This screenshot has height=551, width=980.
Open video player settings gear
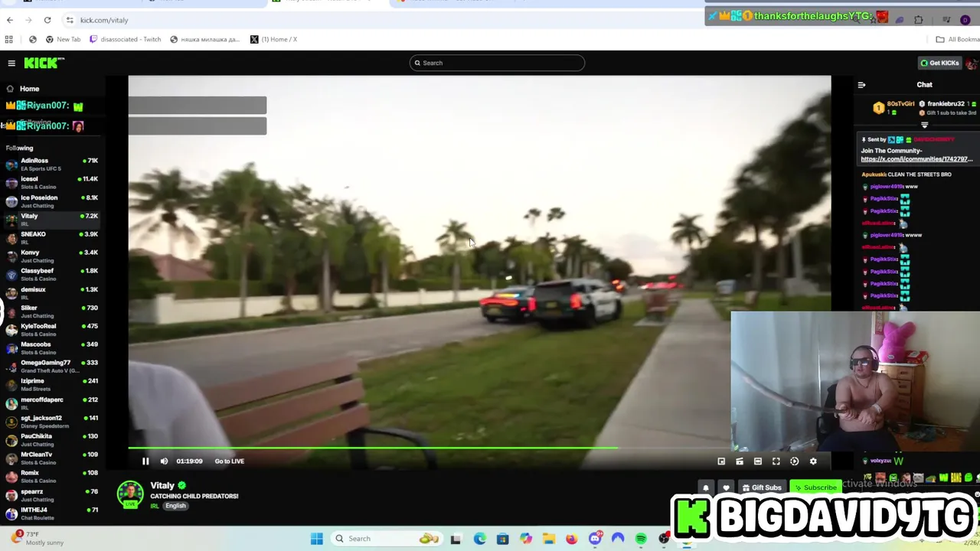[x=813, y=461]
